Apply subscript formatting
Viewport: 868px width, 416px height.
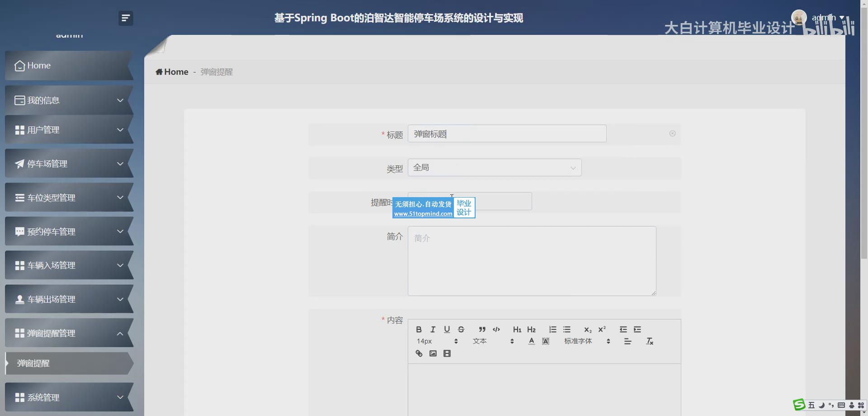(x=588, y=330)
